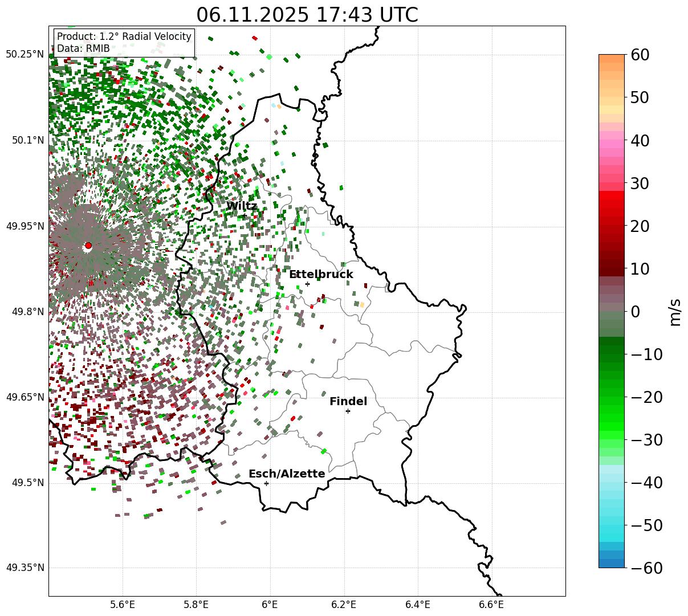Click the colorbar −50 tick label
The width and height of the screenshot is (688, 616).
646,525
